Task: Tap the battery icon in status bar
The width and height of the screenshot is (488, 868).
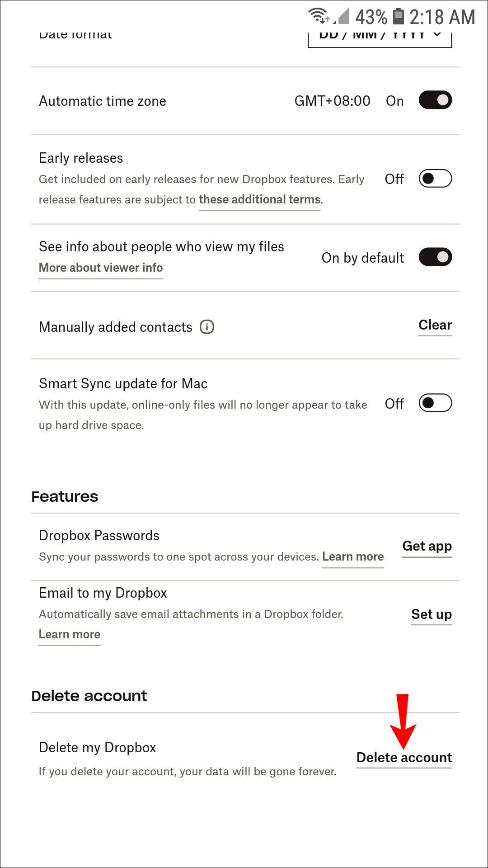Action: click(398, 16)
